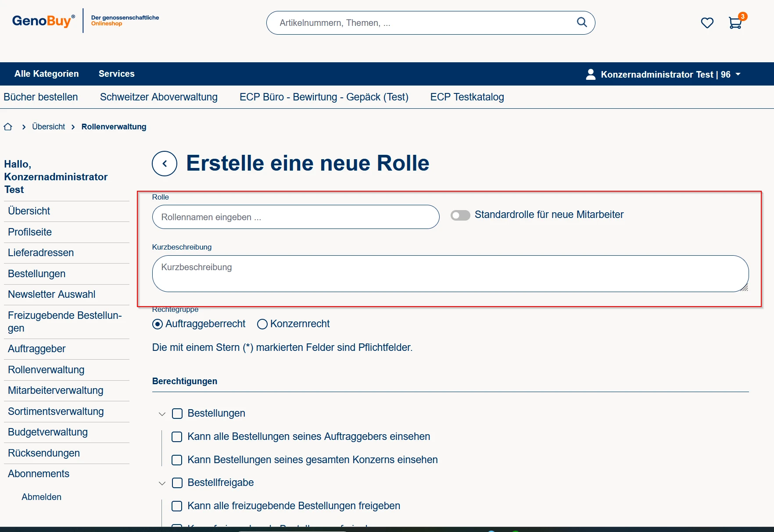Click the user profile icon in navbar
This screenshot has height=532, width=774.
[591, 75]
